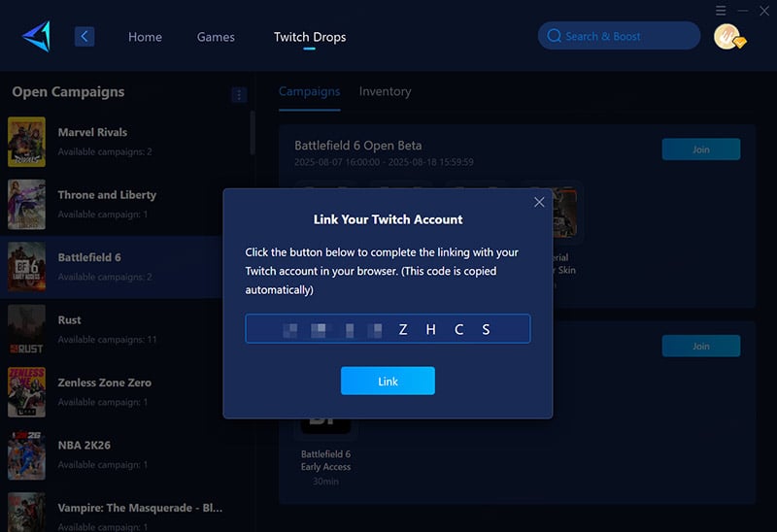Click the 30min duration under Early Access reward
The width and height of the screenshot is (777, 532).
[325, 481]
